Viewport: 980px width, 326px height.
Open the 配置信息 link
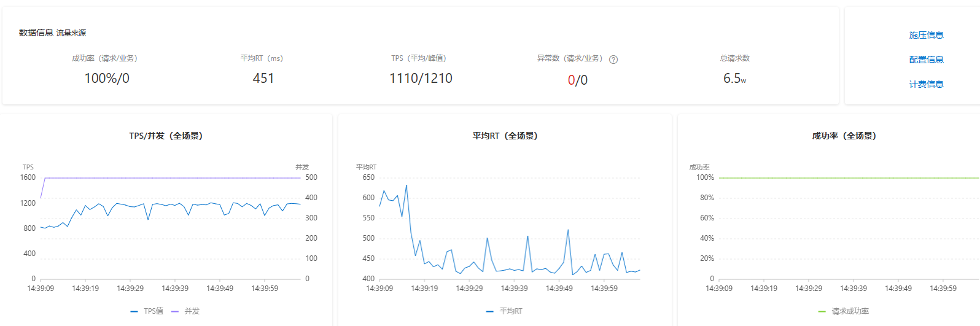926,60
